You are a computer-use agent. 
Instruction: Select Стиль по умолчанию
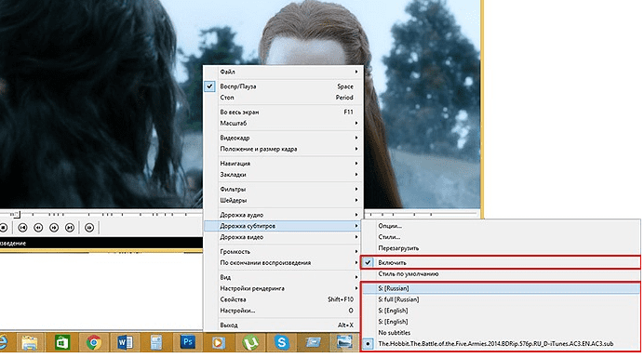point(501,273)
